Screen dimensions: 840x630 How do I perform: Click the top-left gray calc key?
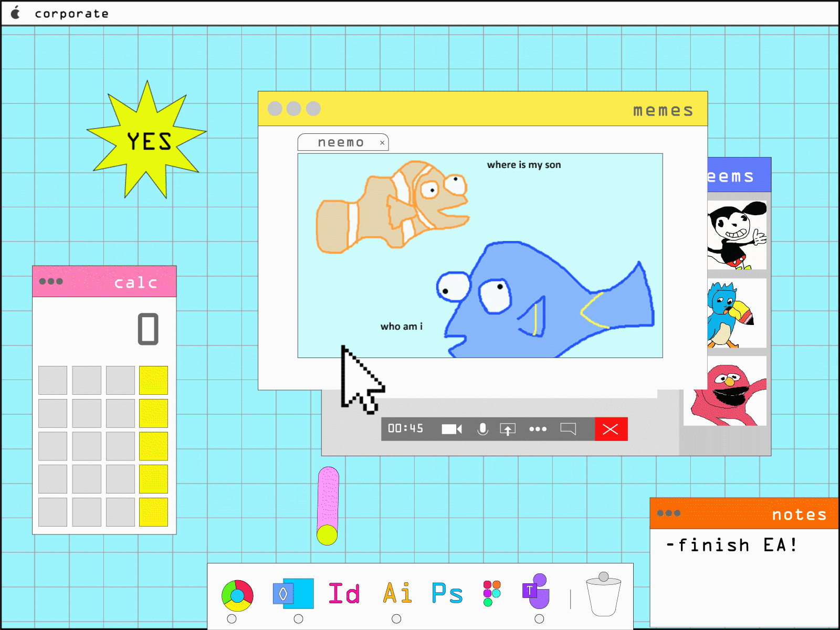(x=52, y=380)
